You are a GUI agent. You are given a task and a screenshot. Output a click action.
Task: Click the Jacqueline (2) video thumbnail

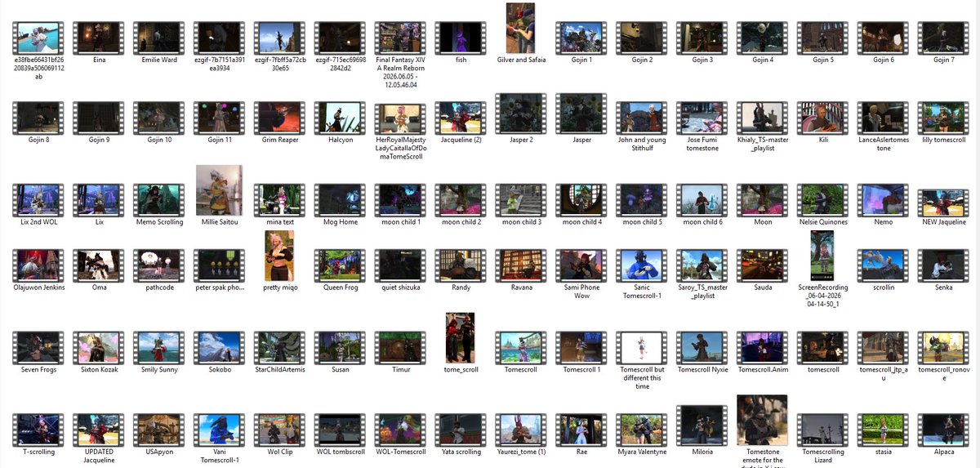click(x=461, y=118)
